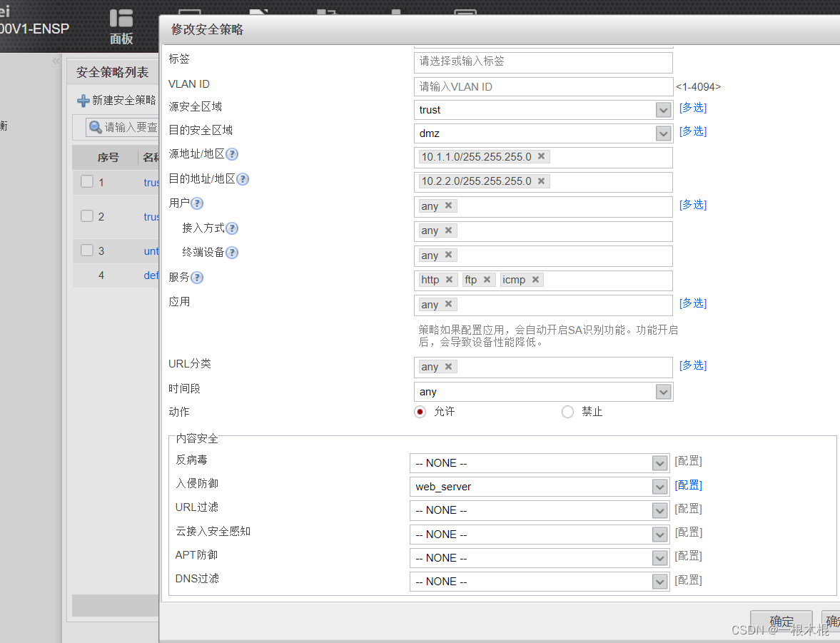Image resolution: width=840 pixels, height=643 pixels.
Task: Click in the 标签 input field
Action: point(543,61)
